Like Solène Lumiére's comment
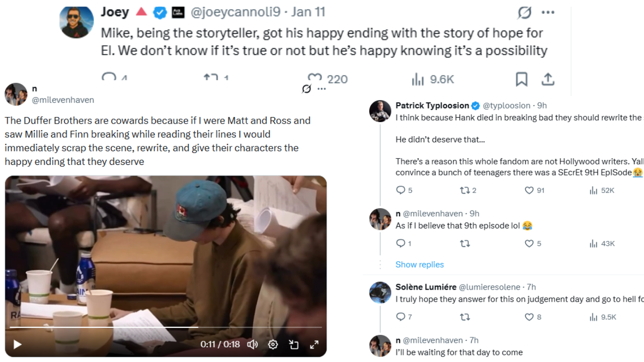This screenshot has width=644, height=362. (x=529, y=317)
